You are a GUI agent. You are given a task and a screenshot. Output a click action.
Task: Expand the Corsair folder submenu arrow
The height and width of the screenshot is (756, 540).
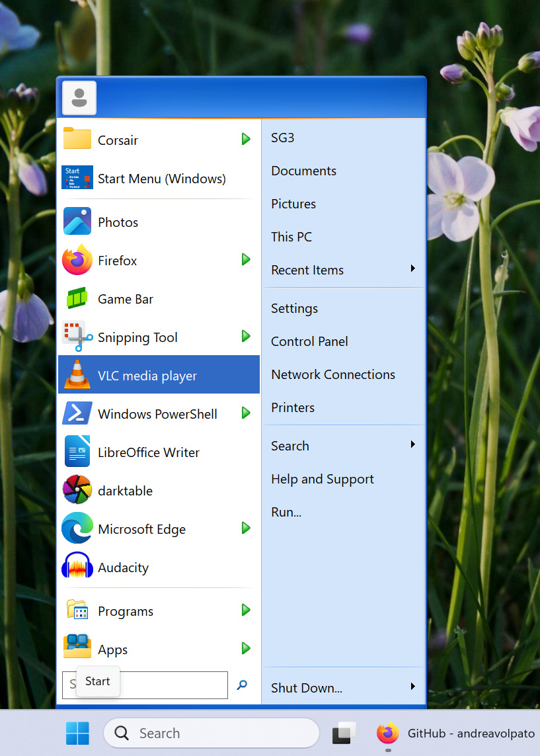(x=246, y=140)
